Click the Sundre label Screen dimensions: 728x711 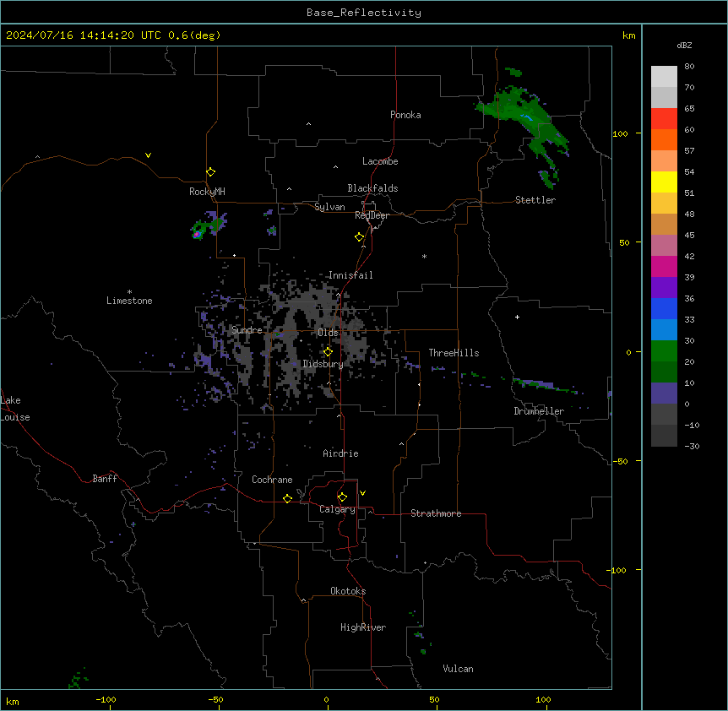tap(247, 330)
